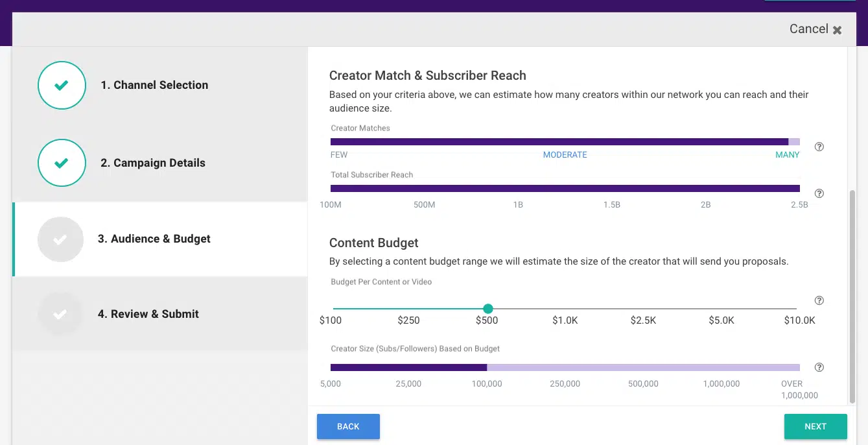Click the gray check circle for Review & Submit
Image resolution: width=868 pixels, height=445 pixels.
[60, 314]
